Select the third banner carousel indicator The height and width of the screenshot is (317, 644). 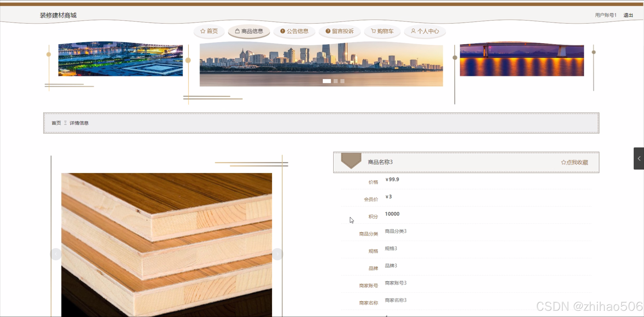(342, 81)
